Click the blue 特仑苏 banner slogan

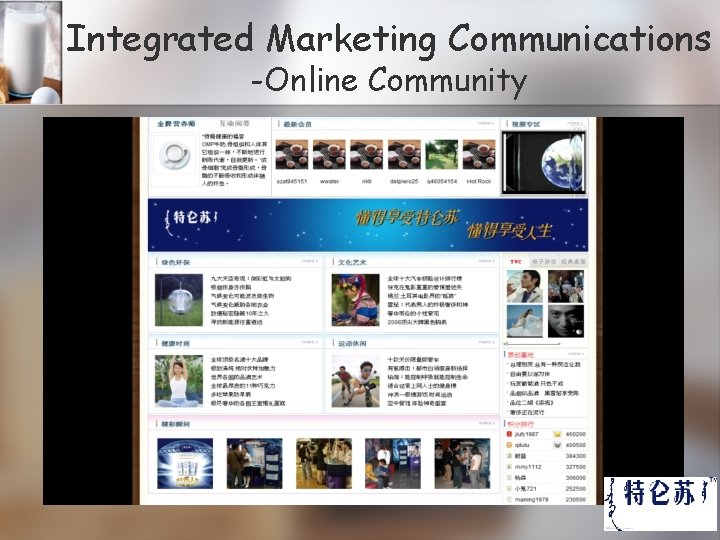(454, 224)
